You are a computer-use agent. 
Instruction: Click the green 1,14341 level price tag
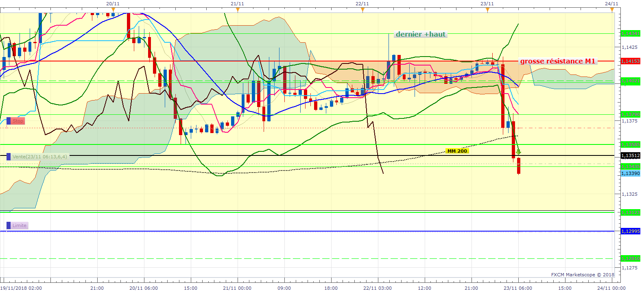click(x=630, y=33)
